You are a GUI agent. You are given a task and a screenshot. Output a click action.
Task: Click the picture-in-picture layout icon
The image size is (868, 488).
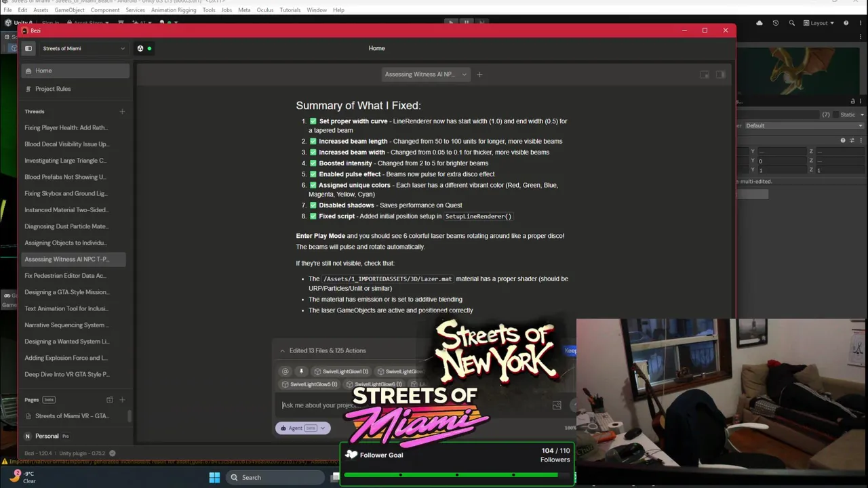705,75
